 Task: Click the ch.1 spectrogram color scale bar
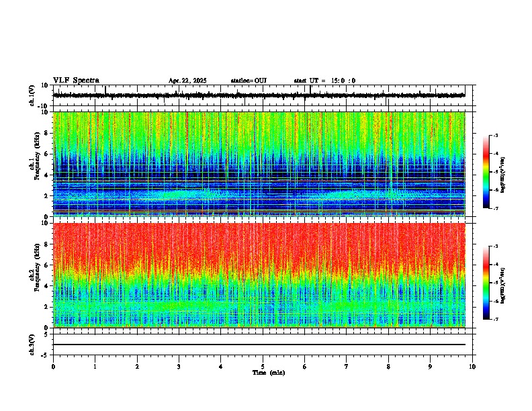pos(486,172)
